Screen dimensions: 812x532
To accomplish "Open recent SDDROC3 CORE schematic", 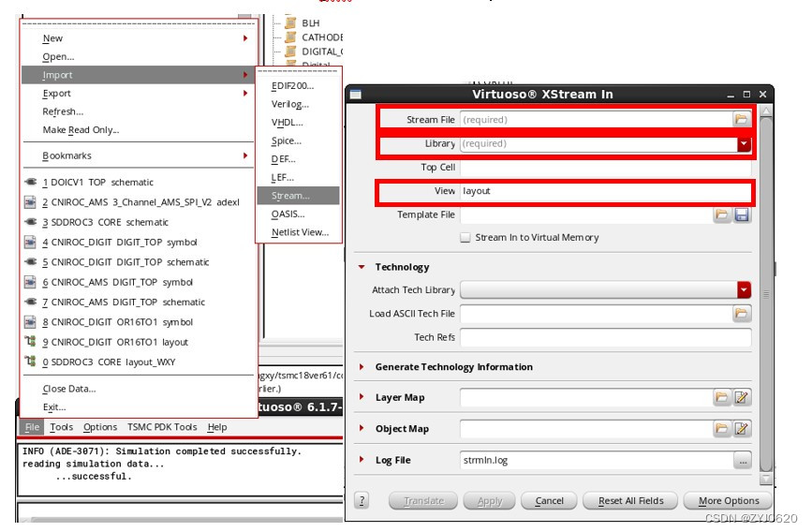I will (x=138, y=222).
